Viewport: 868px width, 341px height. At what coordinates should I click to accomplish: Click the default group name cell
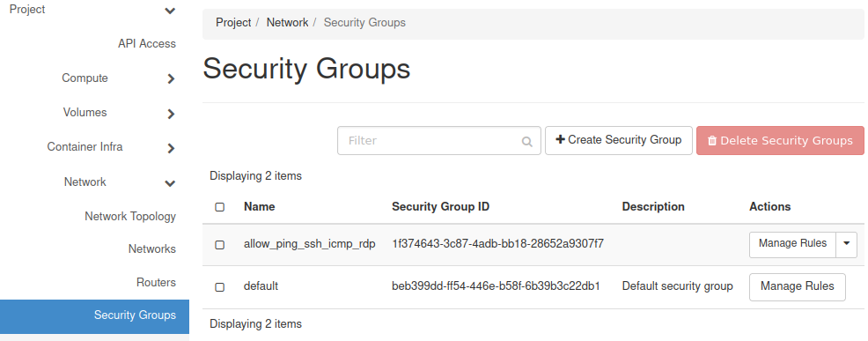[261, 286]
